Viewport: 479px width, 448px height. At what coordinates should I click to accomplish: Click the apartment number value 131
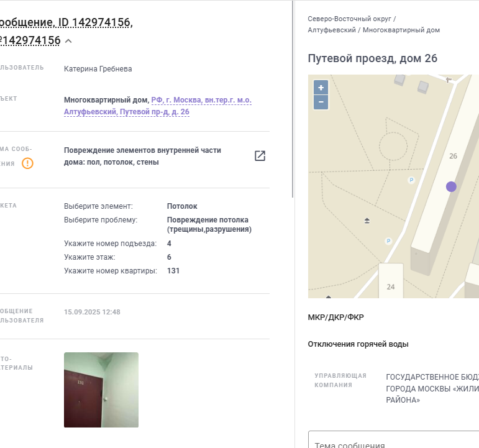pos(173,271)
